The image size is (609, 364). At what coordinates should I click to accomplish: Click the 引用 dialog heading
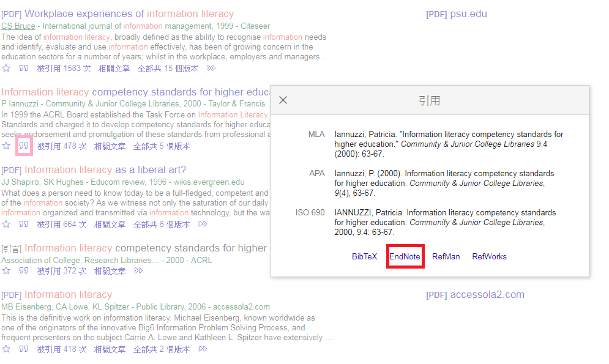[x=429, y=100]
